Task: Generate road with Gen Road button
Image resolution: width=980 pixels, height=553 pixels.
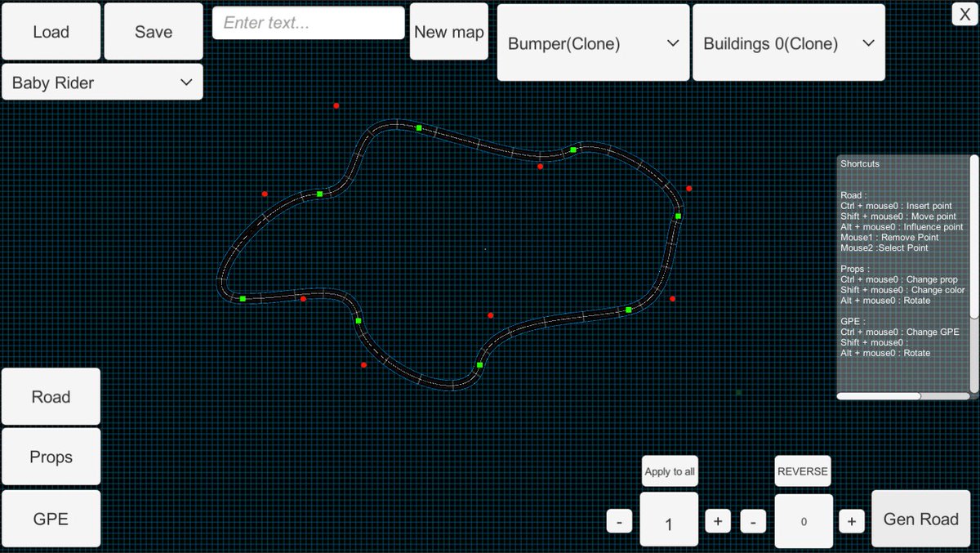Action: tap(921, 519)
